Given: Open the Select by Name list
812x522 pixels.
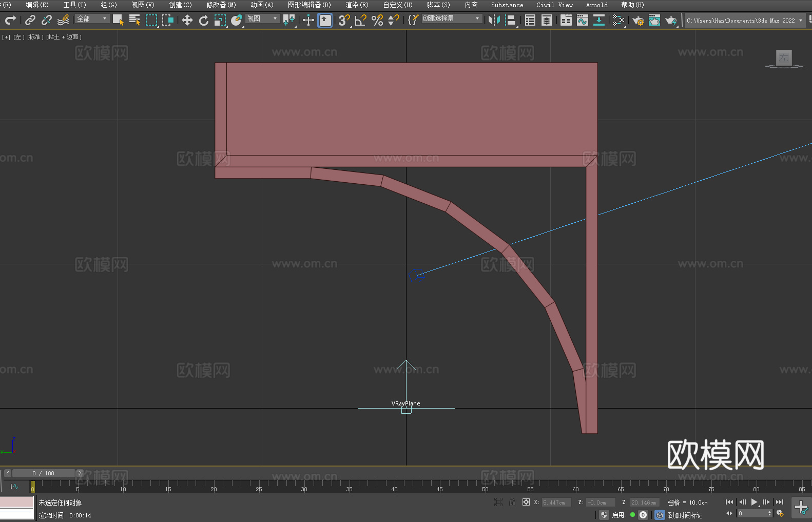Looking at the screenshot, I should click(x=135, y=20).
